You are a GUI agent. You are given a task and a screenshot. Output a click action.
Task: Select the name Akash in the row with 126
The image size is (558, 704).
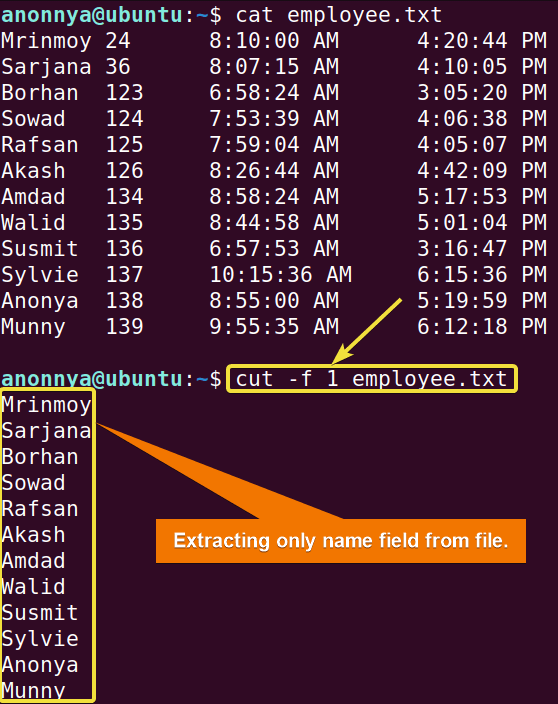click(x=33, y=171)
